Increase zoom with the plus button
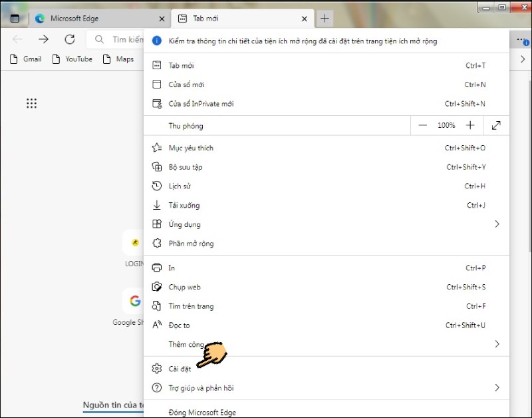The width and height of the screenshot is (532, 418). [470, 125]
